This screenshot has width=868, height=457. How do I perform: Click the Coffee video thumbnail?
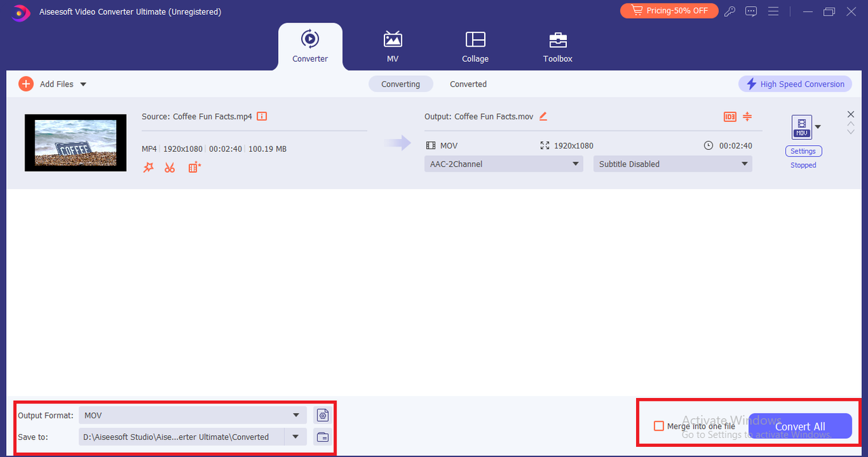tap(75, 142)
